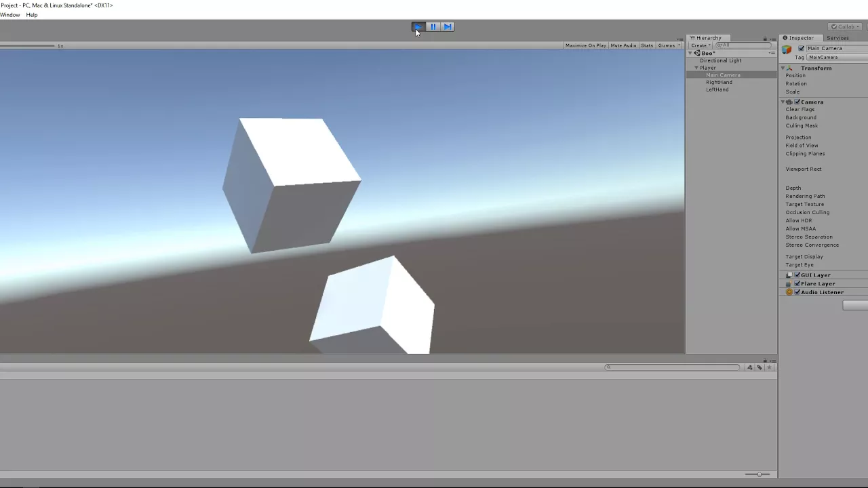Click the Culling Mask property label

tap(802, 126)
